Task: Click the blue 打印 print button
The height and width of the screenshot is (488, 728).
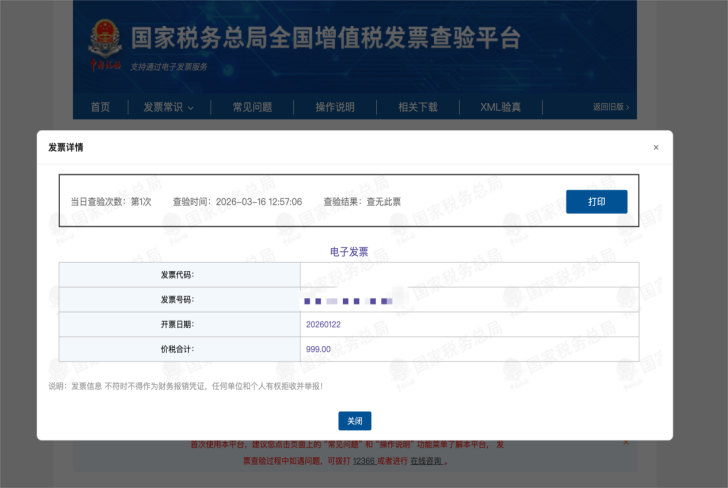Action: point(596,201)
